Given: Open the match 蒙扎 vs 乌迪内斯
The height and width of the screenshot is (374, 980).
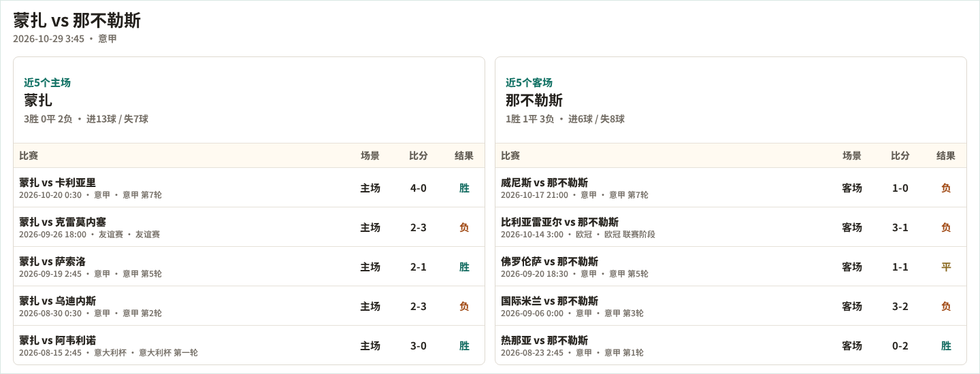Looking at the screenshot, I should 57,301.
